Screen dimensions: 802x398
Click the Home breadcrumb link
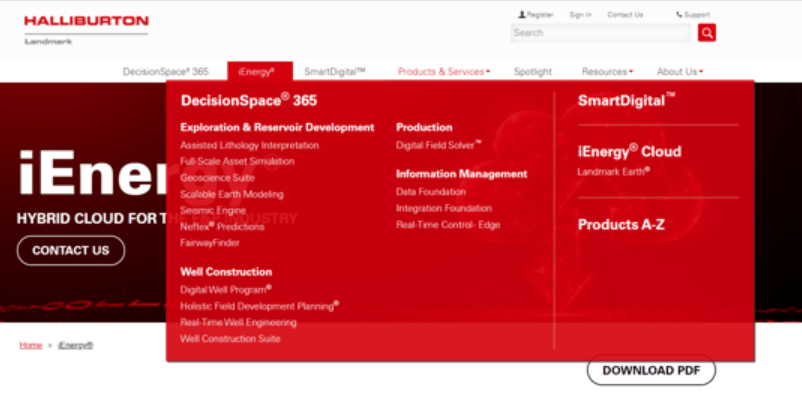pyautogui.click(x=31, y=345)
